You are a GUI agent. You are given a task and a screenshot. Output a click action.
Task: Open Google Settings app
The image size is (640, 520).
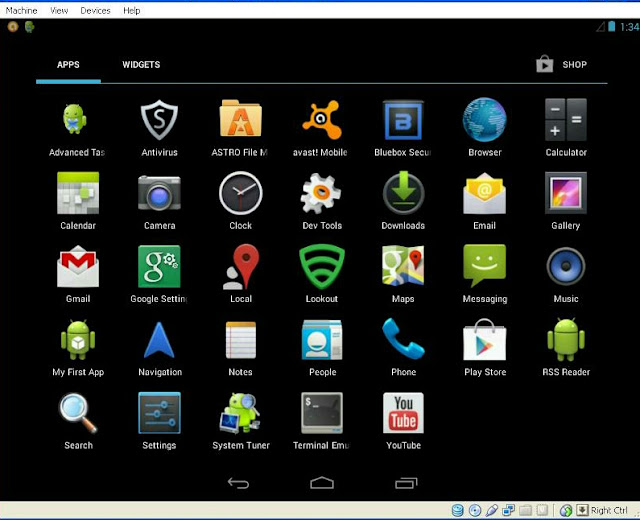click(159, 274)
